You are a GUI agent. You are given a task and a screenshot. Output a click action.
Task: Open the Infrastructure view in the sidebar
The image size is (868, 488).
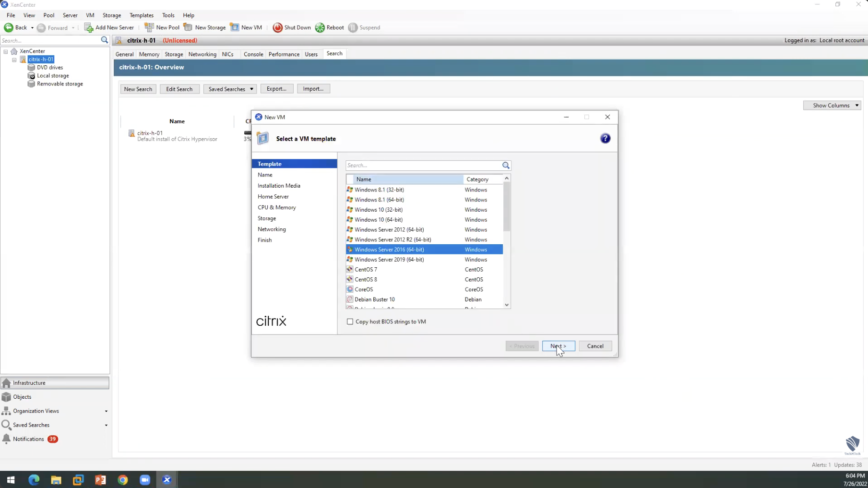[55, 383]
